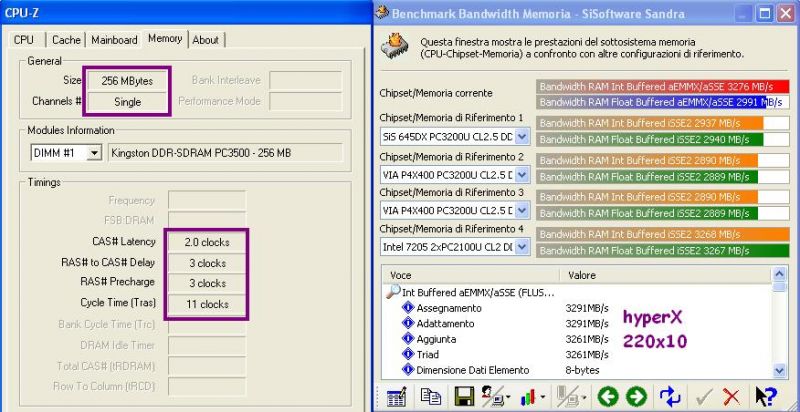Select the Memory tab in CPU-Z
Viewport: 800px width, 412px height.
(165, 38)
